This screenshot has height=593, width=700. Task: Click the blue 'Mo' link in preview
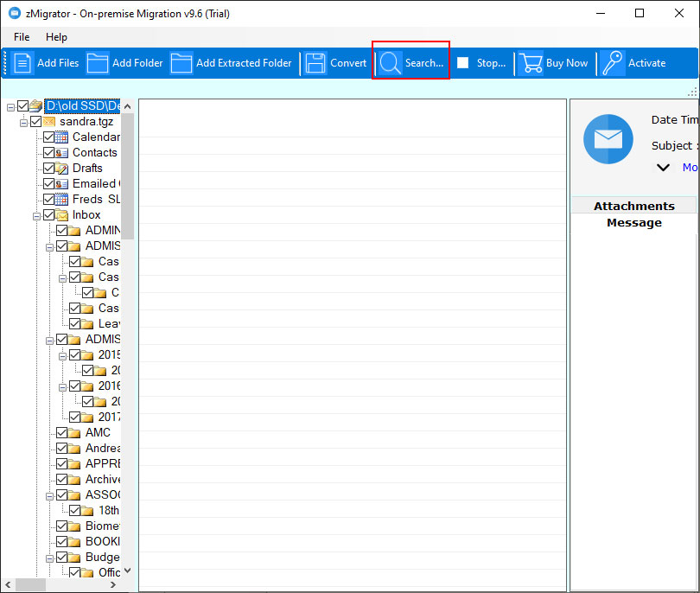(x=690, y=168)
